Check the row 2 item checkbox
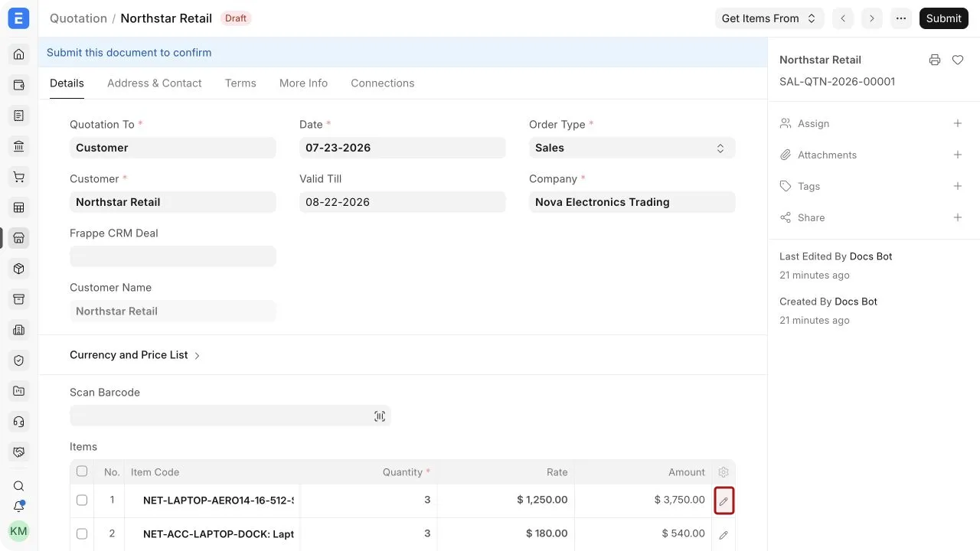Viewport: 980px width, 551px height. (82, 533)
